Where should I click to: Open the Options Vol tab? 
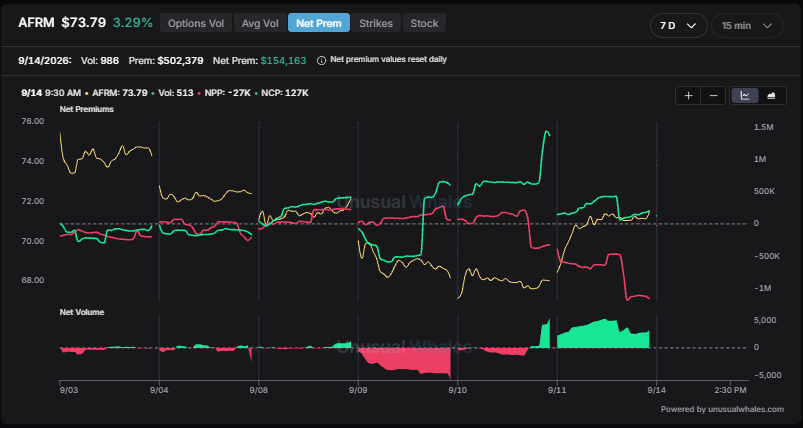(x=196, y=24)
